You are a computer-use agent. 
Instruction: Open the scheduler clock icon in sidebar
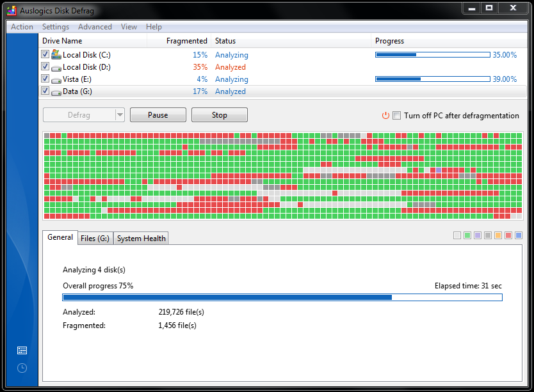point(22,368)
